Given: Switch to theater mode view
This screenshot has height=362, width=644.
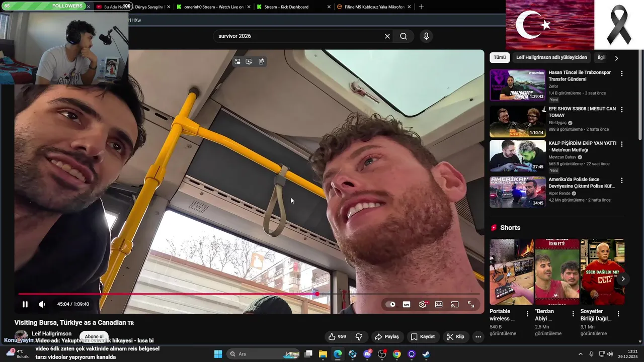Looking at the screenshot, I should coord(439,304).
